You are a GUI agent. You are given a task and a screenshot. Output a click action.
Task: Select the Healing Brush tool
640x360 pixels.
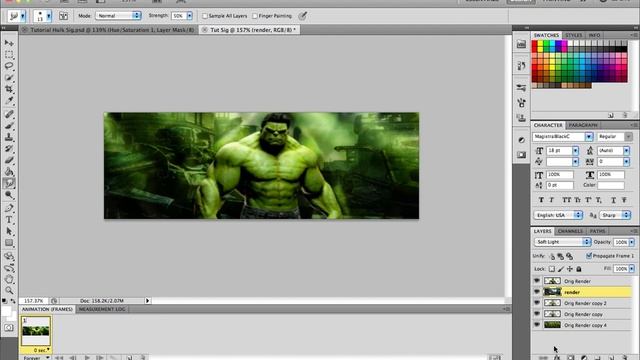9,114
